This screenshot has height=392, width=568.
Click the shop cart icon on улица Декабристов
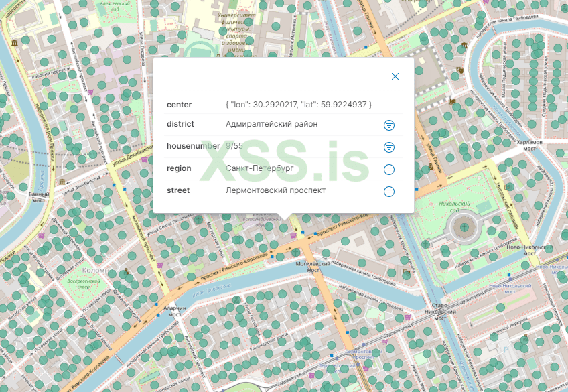coord(144,159)
